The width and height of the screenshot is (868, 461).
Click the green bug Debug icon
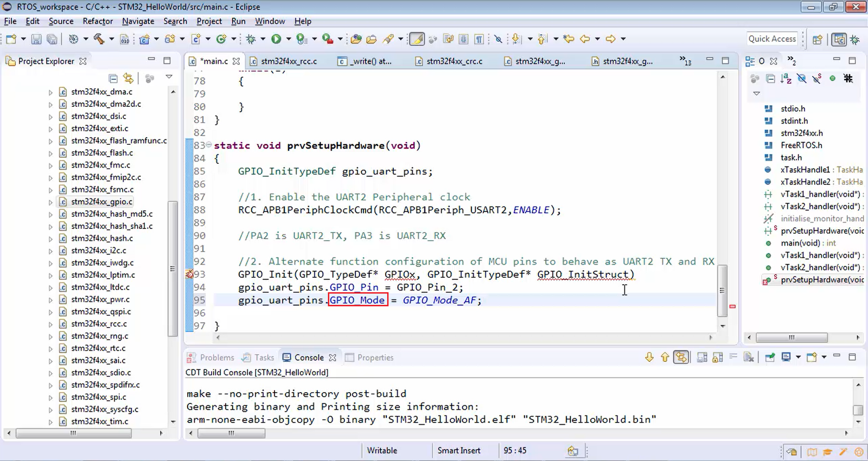pos(251,39)
